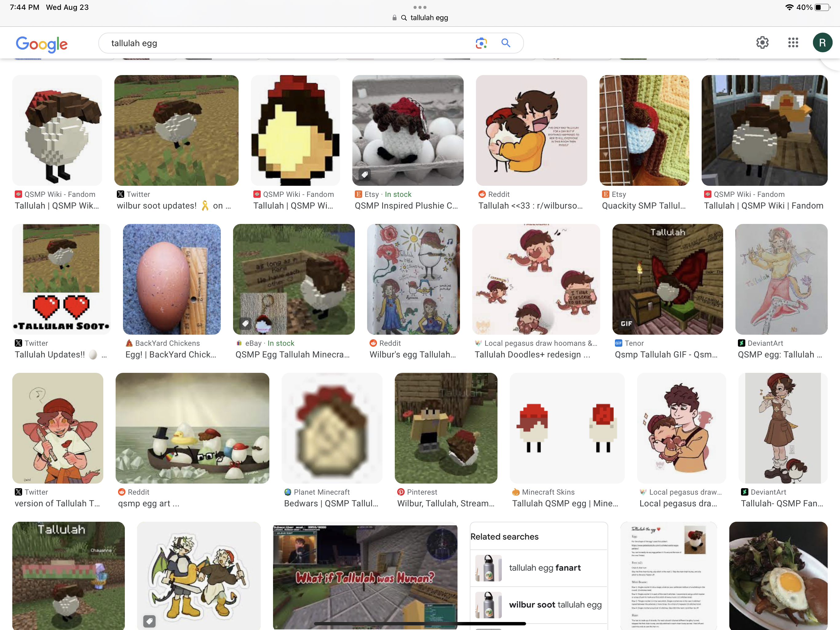The width and height of the screenshot is (840, 630).
Task: Open the Google apps grid
Action: pos(793,42)
